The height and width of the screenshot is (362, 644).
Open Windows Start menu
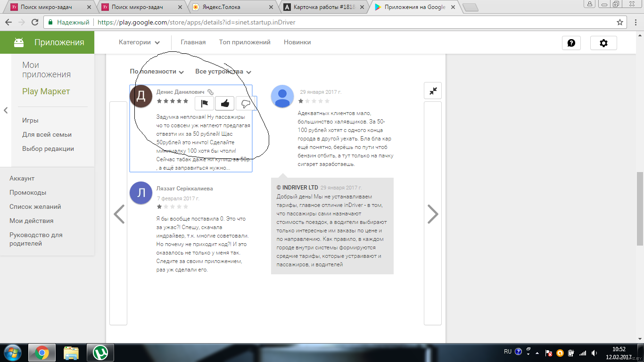click(x=13, y=353)
